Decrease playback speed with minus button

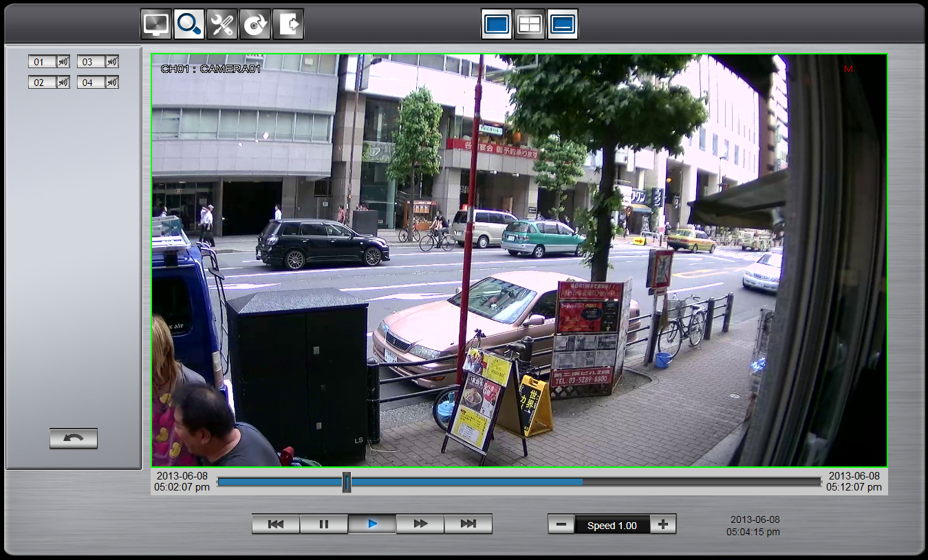(561, 524)
